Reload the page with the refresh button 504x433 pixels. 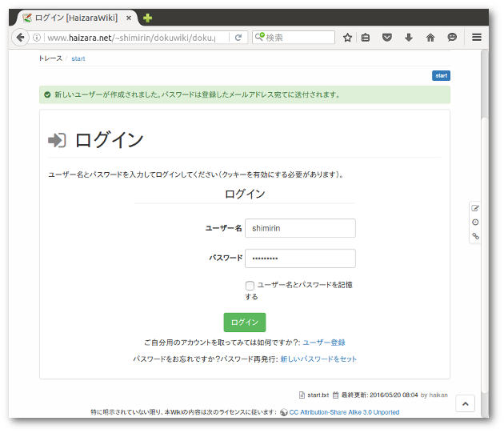pos(238,38)
